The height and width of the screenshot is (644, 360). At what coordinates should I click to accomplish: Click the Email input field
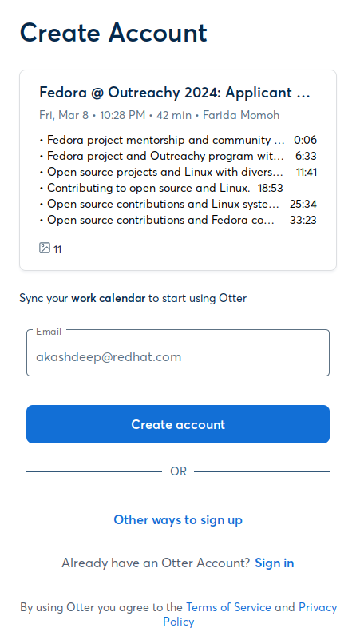[x=178, y=353]
